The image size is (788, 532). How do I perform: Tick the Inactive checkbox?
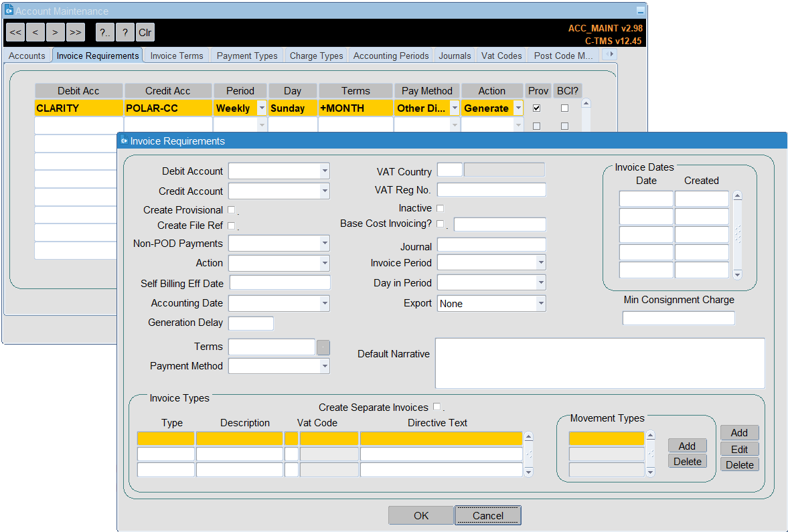click(x=441, y=208)
